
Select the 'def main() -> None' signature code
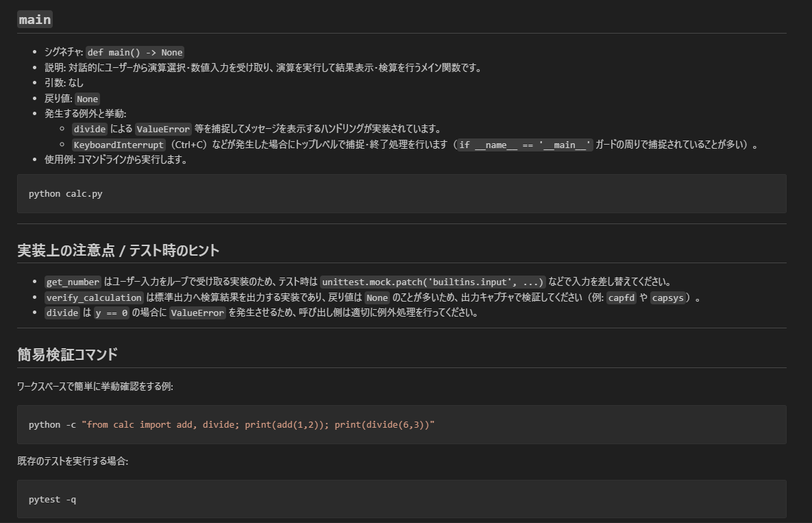134,52
